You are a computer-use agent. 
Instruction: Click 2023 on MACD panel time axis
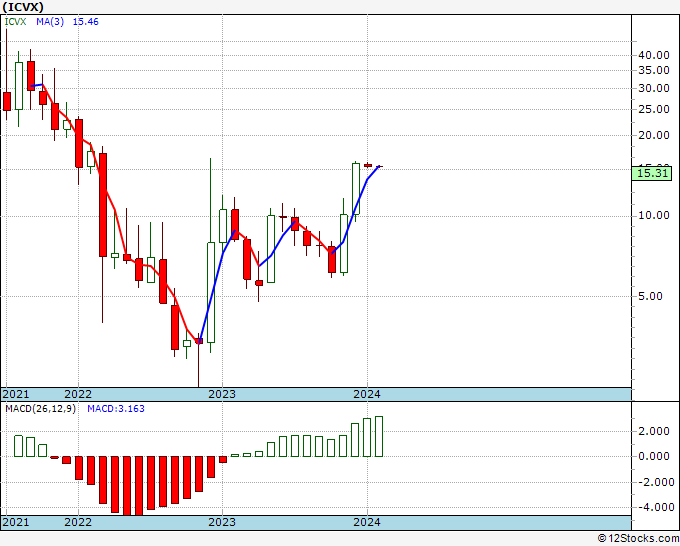pyautogui.click(x=222, y=522)
